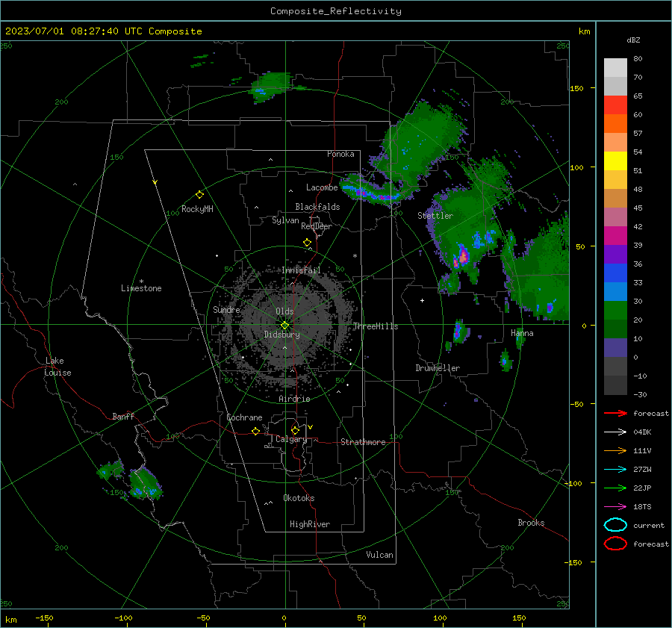Select the red 65 dBZ color swatch
Screen dimensions: 672x628
point(615,105)
